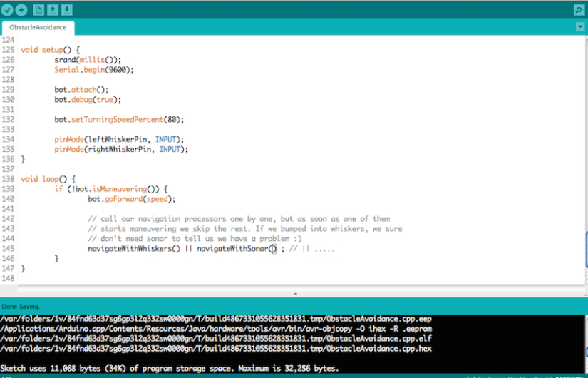This screenshot has height=378, width=588.
Task: Select the ObstacleAvoidance tab
Action: click(x=38, y=27)
